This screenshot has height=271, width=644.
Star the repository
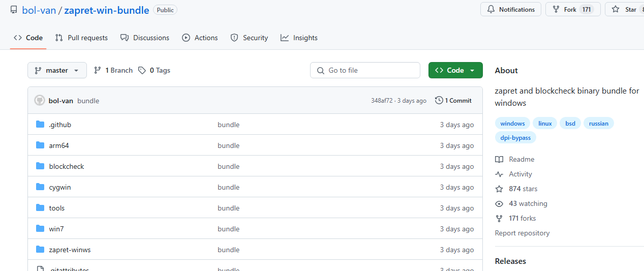pyautogui.click(x=625, y=9)
